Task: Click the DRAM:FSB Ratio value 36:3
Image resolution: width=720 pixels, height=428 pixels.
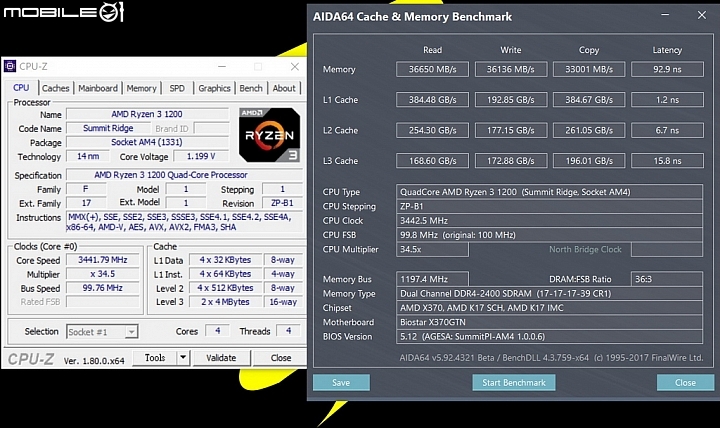Action: pyautogui.click(x=667, y=279)
